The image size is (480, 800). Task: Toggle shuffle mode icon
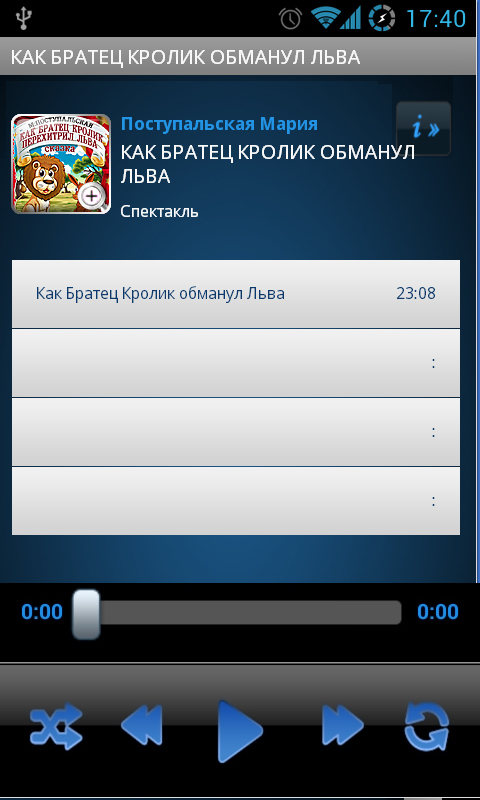tap(56, 726)
